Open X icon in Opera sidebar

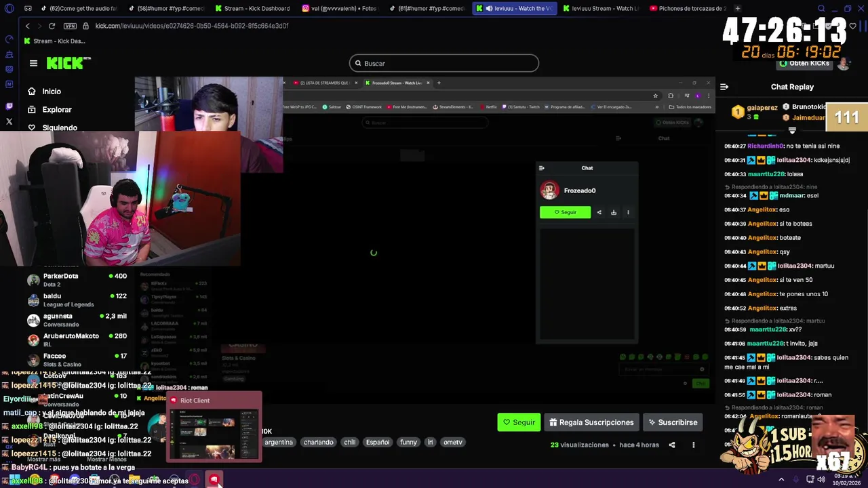(9, 122)
